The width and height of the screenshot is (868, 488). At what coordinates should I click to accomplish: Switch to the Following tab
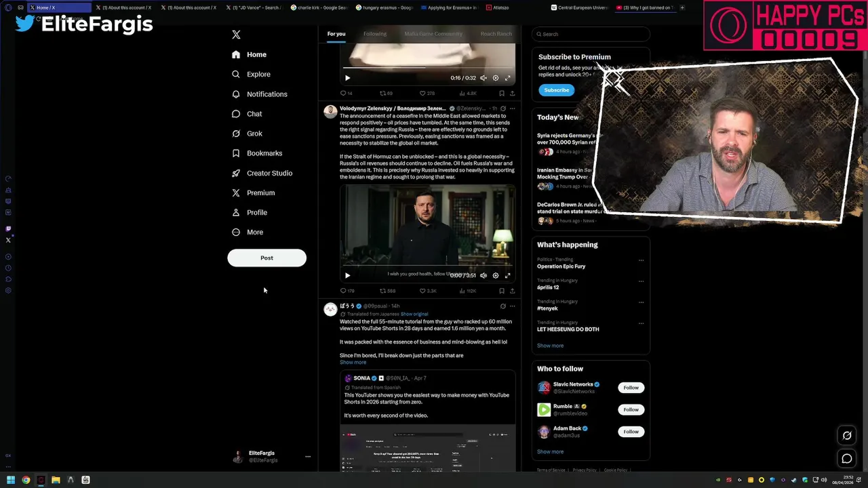click(x=374, y=34)
